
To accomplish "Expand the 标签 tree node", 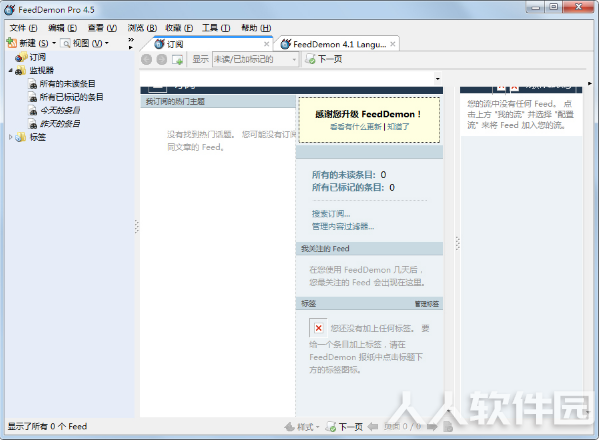I will [10, 137].
